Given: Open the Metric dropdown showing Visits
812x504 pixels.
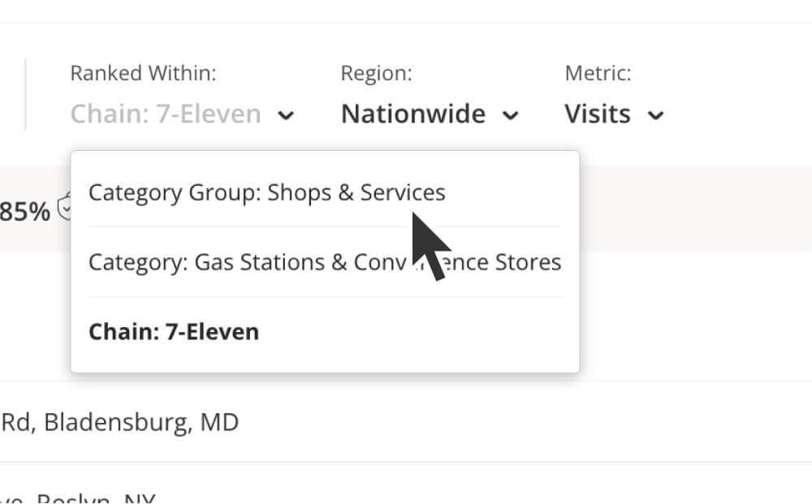Looking at the screenshot, I should click(x=614, y=114).
